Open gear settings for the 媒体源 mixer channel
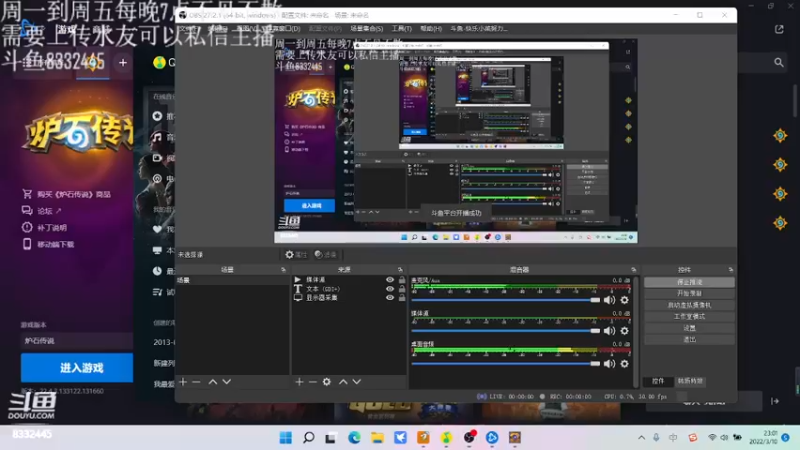Image resolution: width=800 pixels, height=450 pixels. pyautogui.click(x=624, y=331)
